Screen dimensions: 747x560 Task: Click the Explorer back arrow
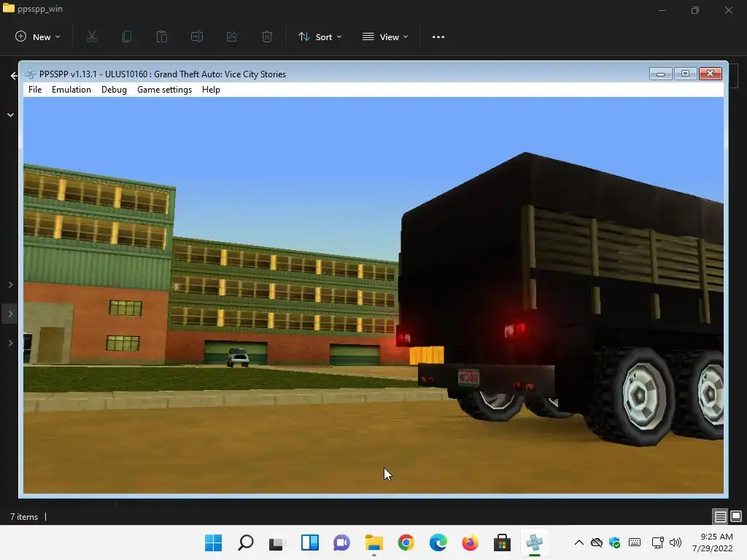(14, 75)
